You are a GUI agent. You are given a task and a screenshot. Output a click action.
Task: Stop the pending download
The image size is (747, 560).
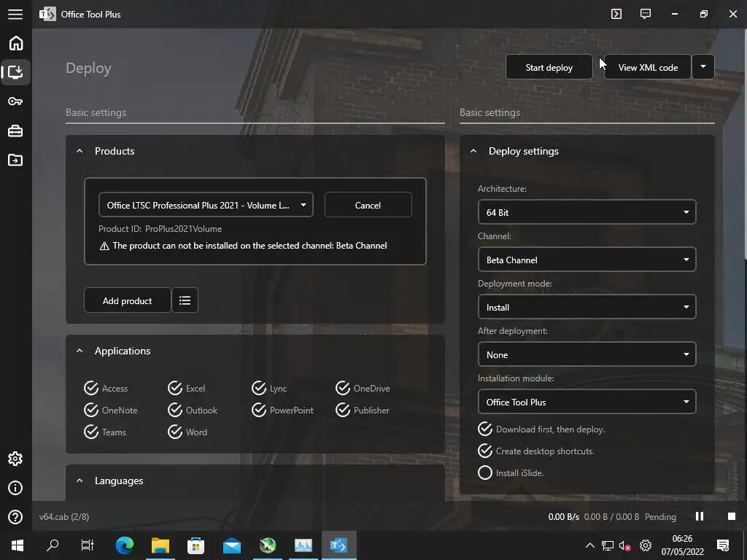pos(732,517)
